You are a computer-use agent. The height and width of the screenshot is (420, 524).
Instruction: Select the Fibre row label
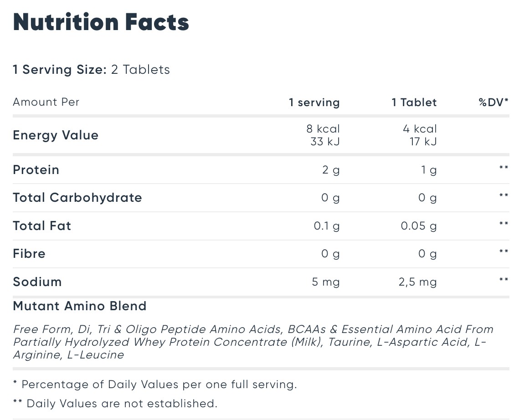pos(29,254)
